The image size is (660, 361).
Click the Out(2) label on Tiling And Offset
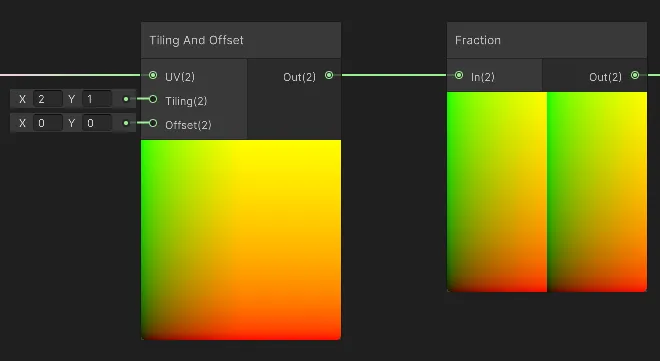pyautogui.click(x=299, y=77)
